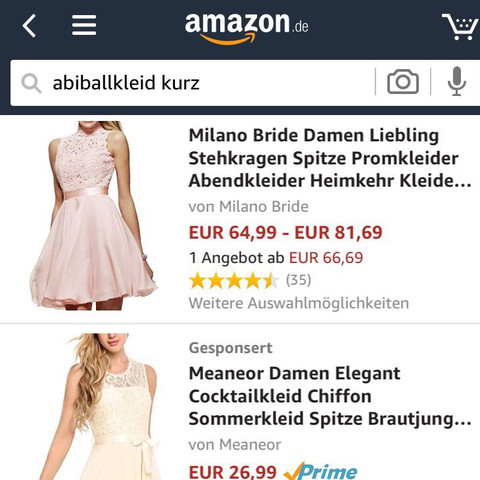Screen dimensions: 480x480
Task: Click the star rating of Milano Bride dress
Action: point(234,280)
